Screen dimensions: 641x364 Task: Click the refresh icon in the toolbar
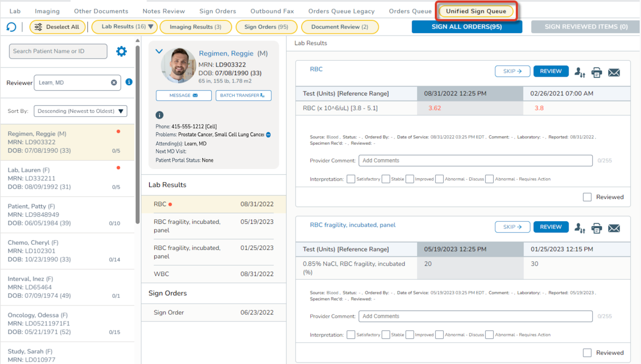click(11, 27)
